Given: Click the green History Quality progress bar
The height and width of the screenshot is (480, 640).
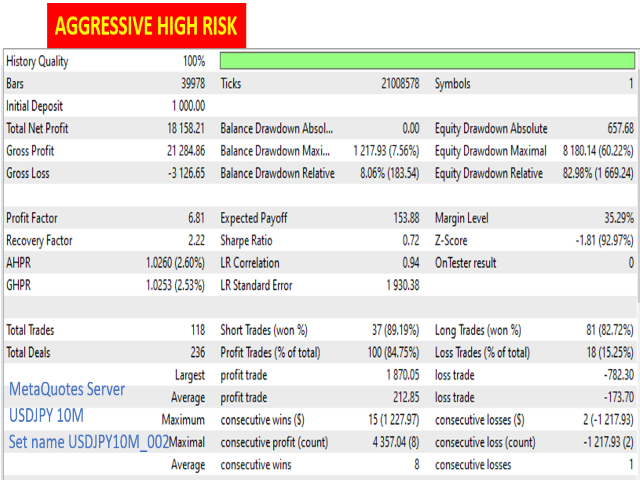Looking at the screenshot, I should click(427, 61).
